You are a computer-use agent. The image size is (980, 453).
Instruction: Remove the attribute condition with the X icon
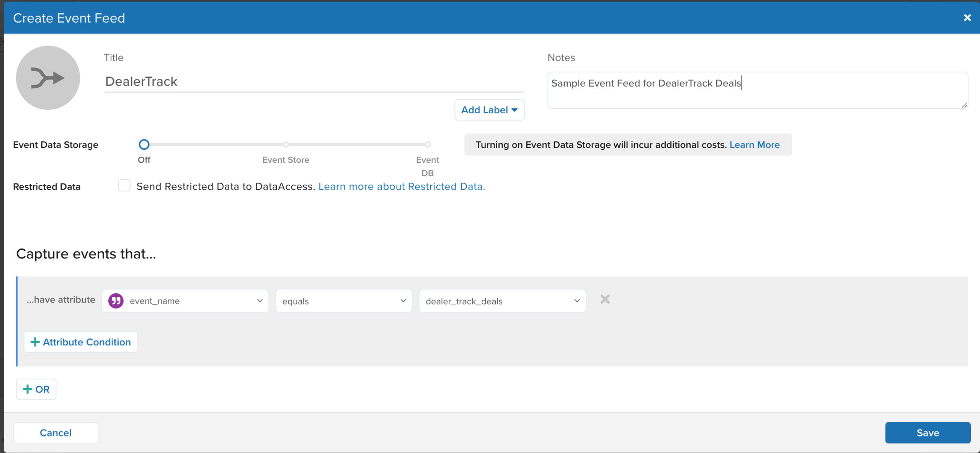[x=605, y=299]
